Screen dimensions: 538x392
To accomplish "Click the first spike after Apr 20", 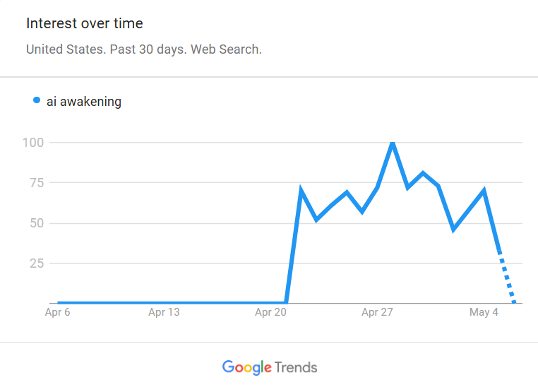I will coord(301,189).
